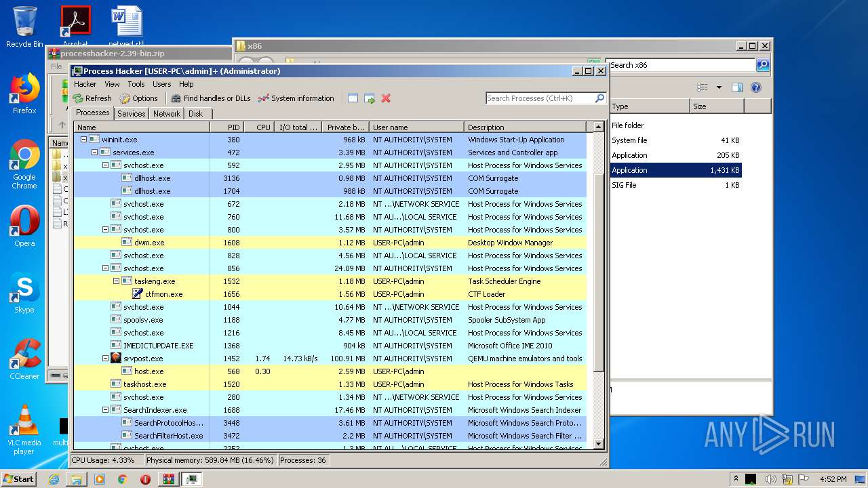This screenshot has height=488, width=868.
Task: Select the IMEDICTUPDATE.EXE process row
Action: [330, 346]
